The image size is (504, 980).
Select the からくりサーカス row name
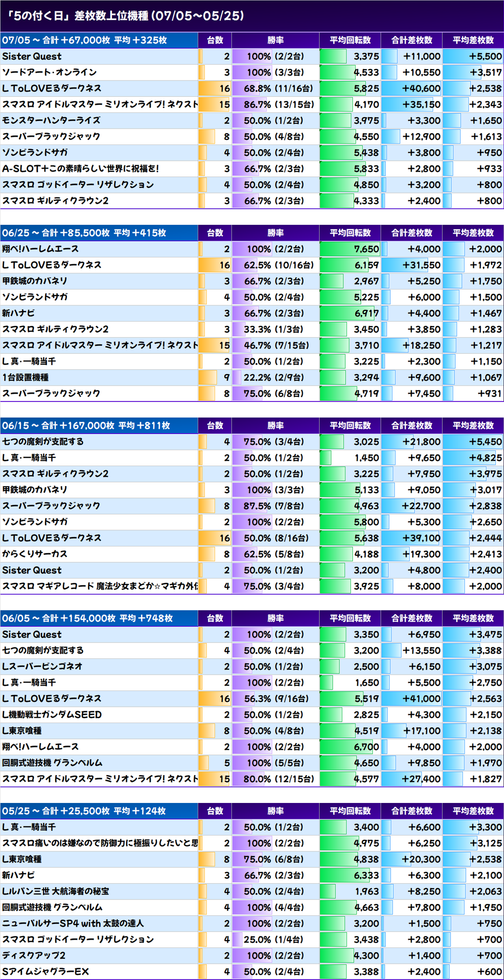coord(34,554)
